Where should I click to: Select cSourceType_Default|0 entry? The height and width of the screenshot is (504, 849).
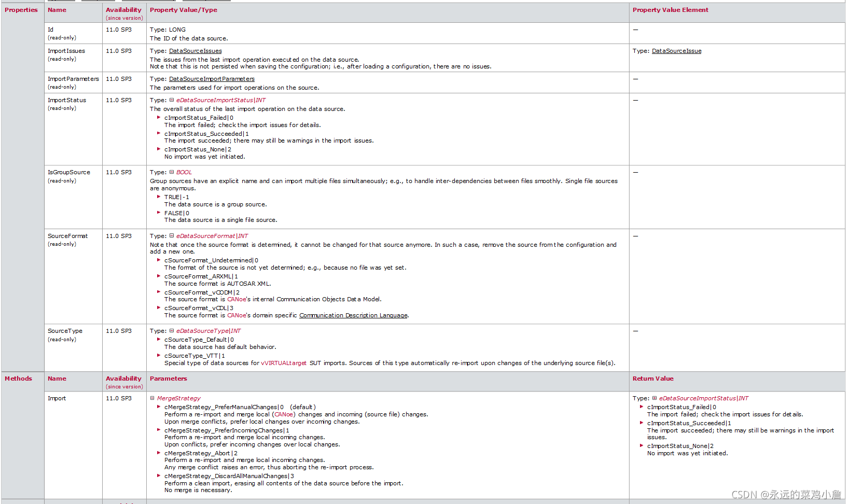tap(199, 340)
